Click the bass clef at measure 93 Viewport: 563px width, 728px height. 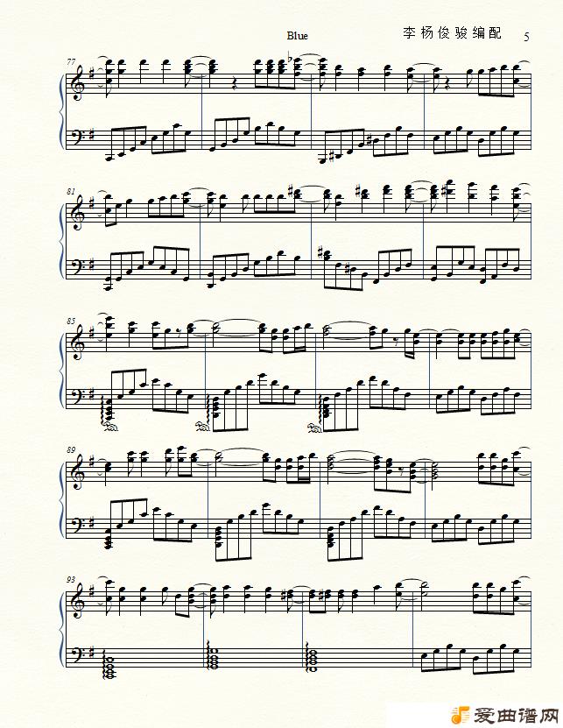77,656
